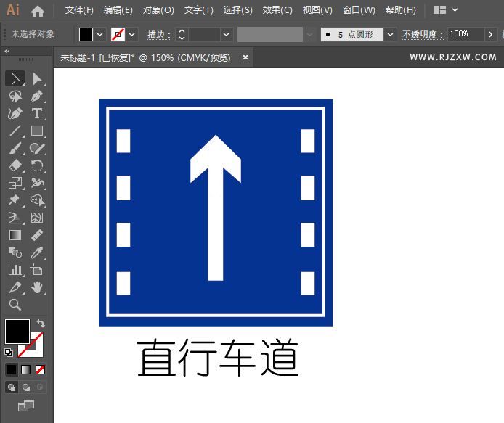Open the brush definition dropdown arrow
Screen dimensions: 504x423
point(390,34)
